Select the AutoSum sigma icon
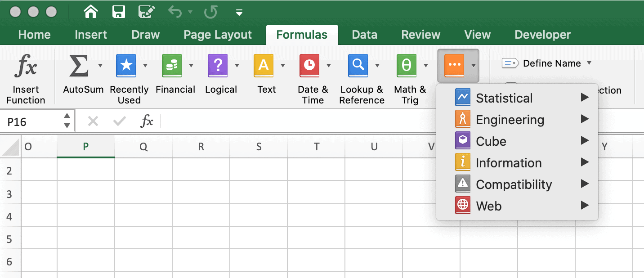644x278 pixels. (79, 65)
